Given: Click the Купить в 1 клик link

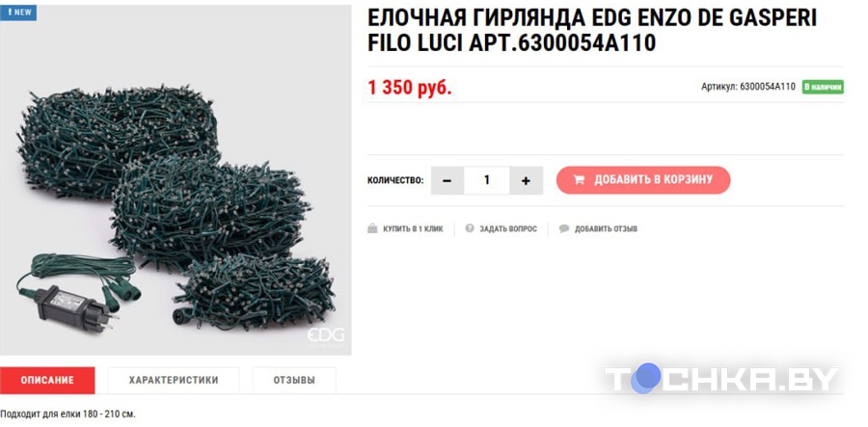Looking at the screenshot, I should pyautogui.click(x=413, y=229).
